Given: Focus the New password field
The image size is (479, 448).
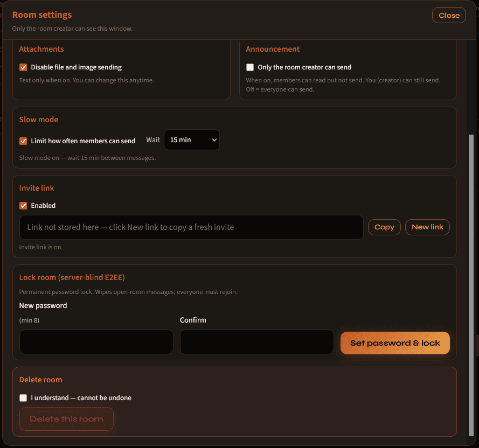Looking at the screenshot, I should point(96,342).
